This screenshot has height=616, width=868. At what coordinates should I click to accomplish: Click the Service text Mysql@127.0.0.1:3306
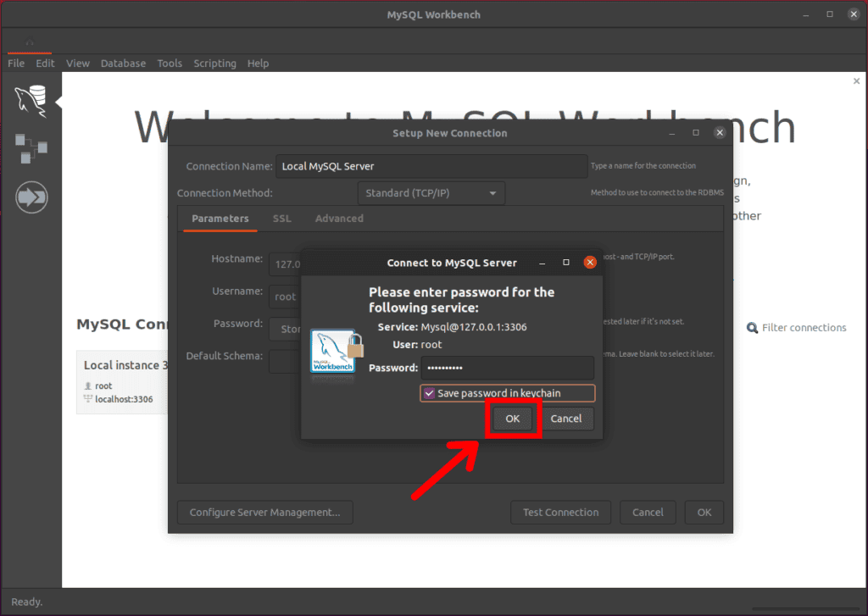474,327
